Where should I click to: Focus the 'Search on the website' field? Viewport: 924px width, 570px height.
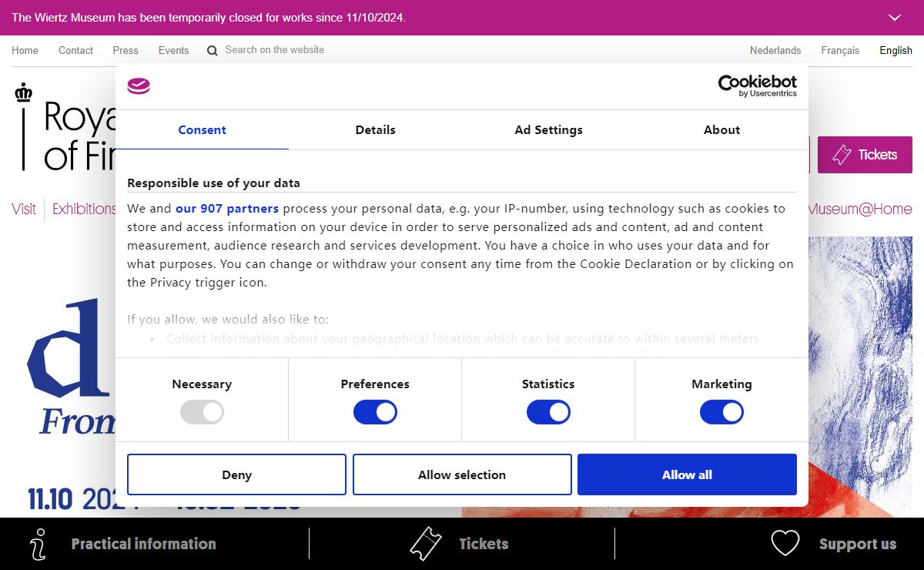275,50
